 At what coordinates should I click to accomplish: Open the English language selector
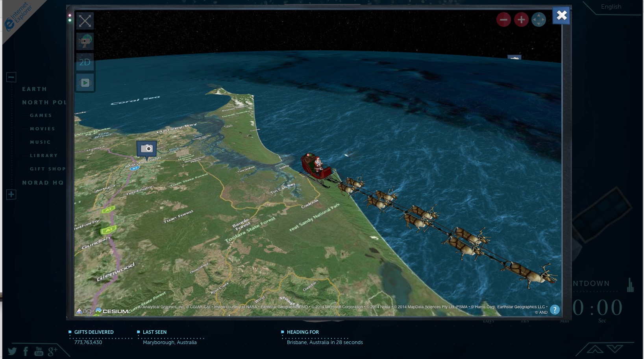pos(611,6)
